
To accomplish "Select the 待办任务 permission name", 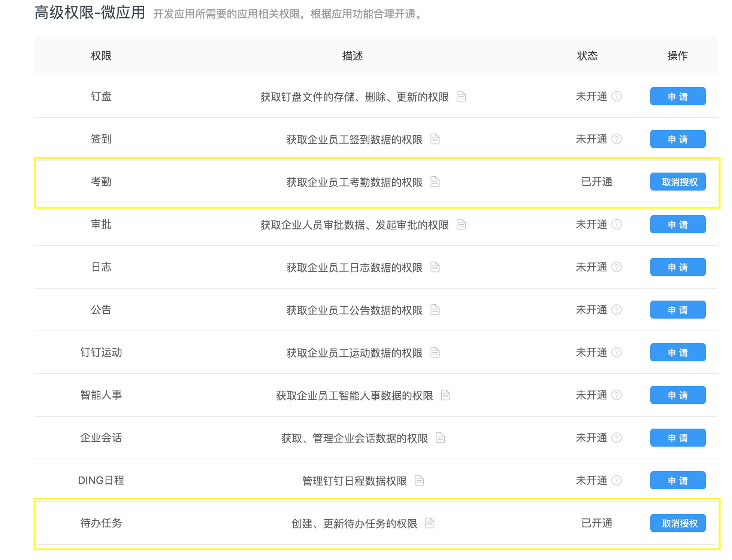I will pos(101,523).
